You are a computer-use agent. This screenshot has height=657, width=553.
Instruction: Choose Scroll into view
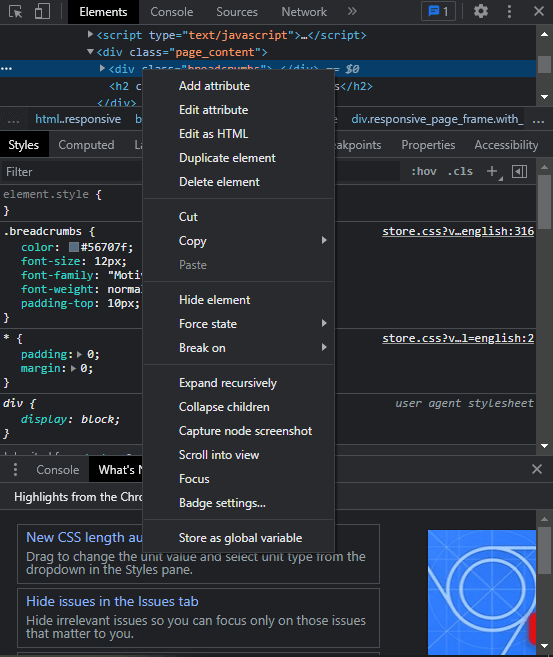click(x=238, y=455)
